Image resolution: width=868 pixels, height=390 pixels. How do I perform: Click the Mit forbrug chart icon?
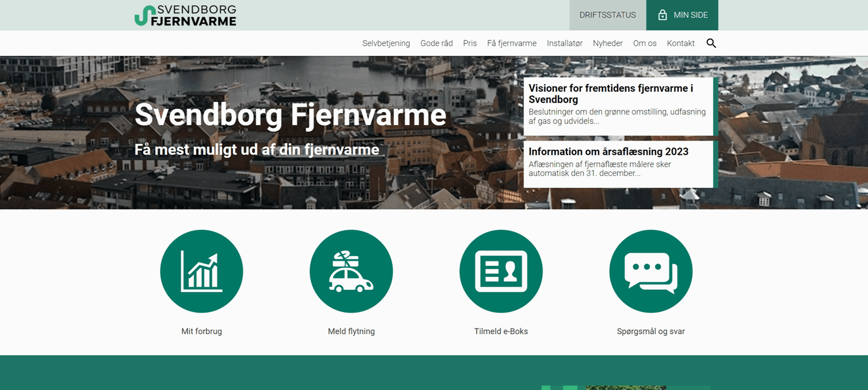pos(201,272)
